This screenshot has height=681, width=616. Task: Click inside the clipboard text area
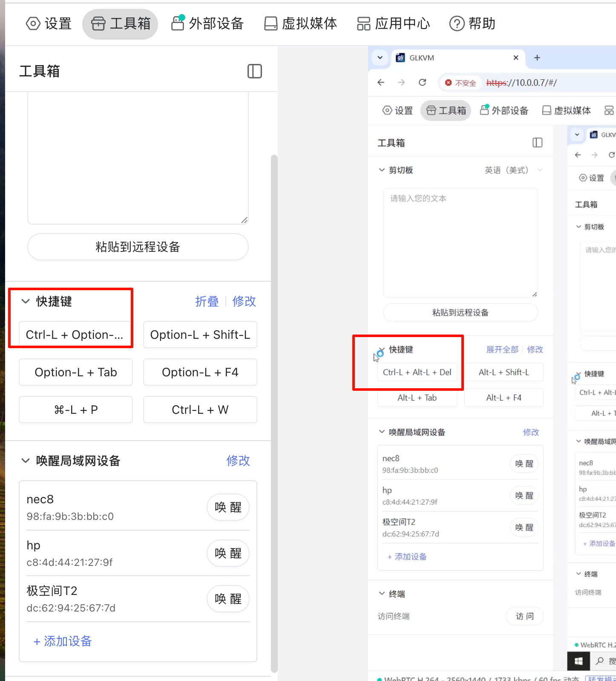[138, 158]
